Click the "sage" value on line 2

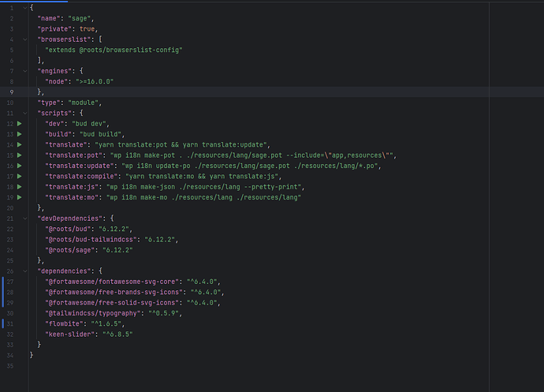[x=80, y=18]
